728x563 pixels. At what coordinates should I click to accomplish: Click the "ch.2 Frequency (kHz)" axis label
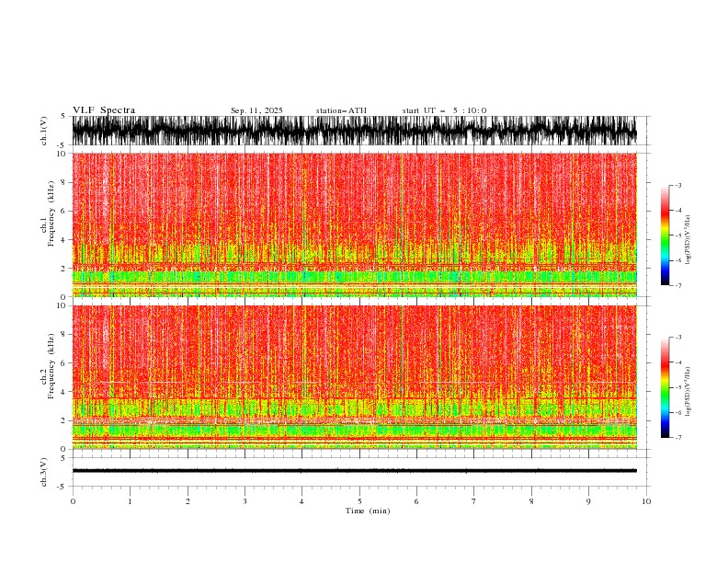click(x=48, y=366)
